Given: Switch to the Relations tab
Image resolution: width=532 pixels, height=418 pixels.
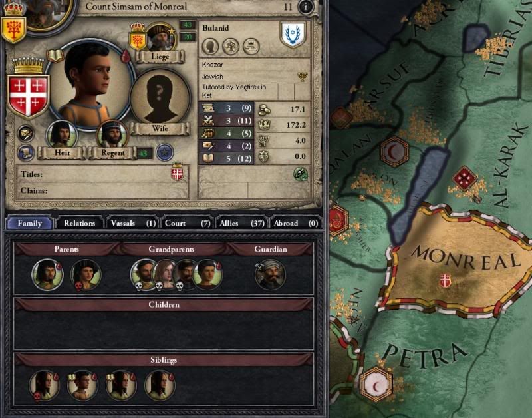Looking at the screenshot, I should click(79, 223).
